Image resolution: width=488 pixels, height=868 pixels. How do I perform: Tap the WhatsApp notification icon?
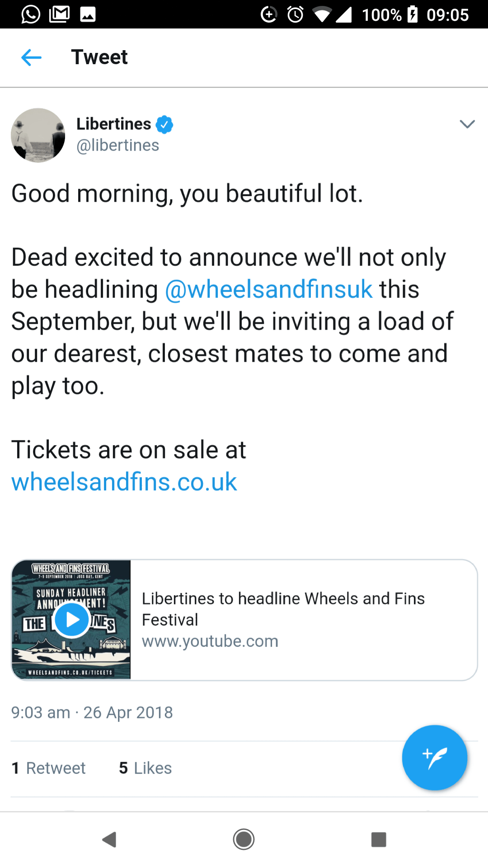(31, 14)
